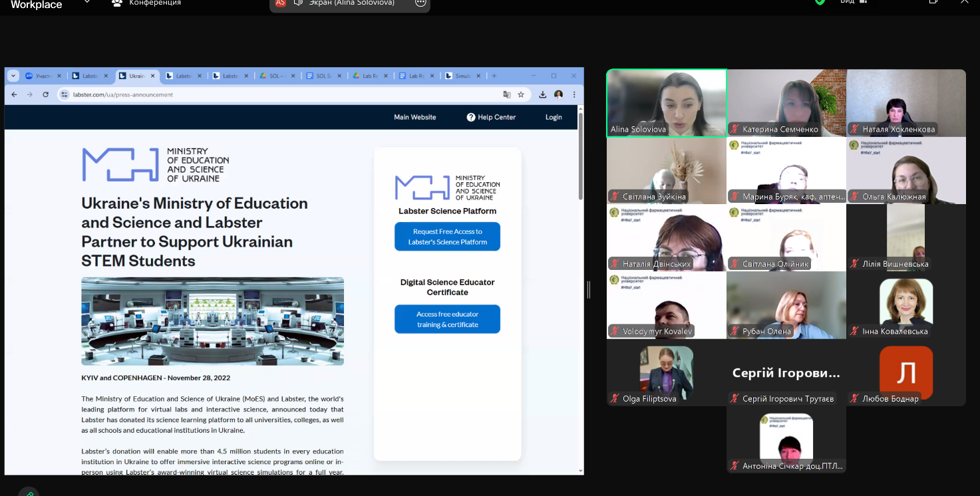Click the muted mic icon of Рубан Олена
This screenshot has width=980, height=496.
click(x=735, y=331)
